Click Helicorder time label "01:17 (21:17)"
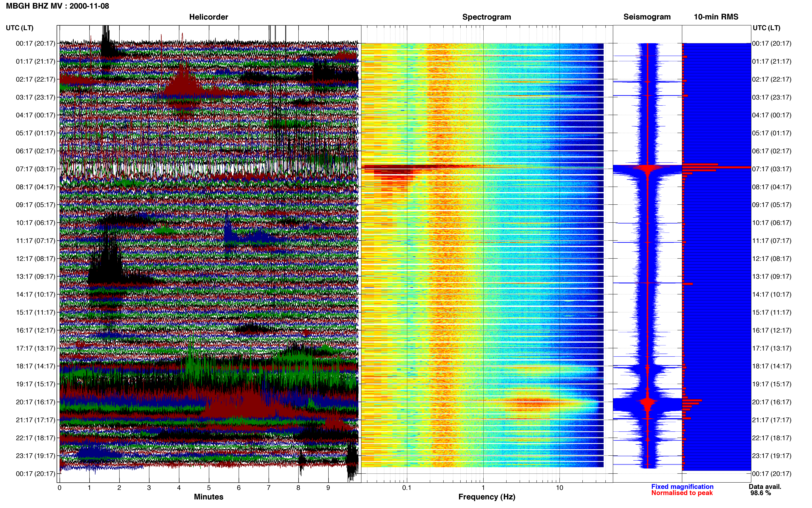Screen dimensions: 812x508 pos(35,61)
